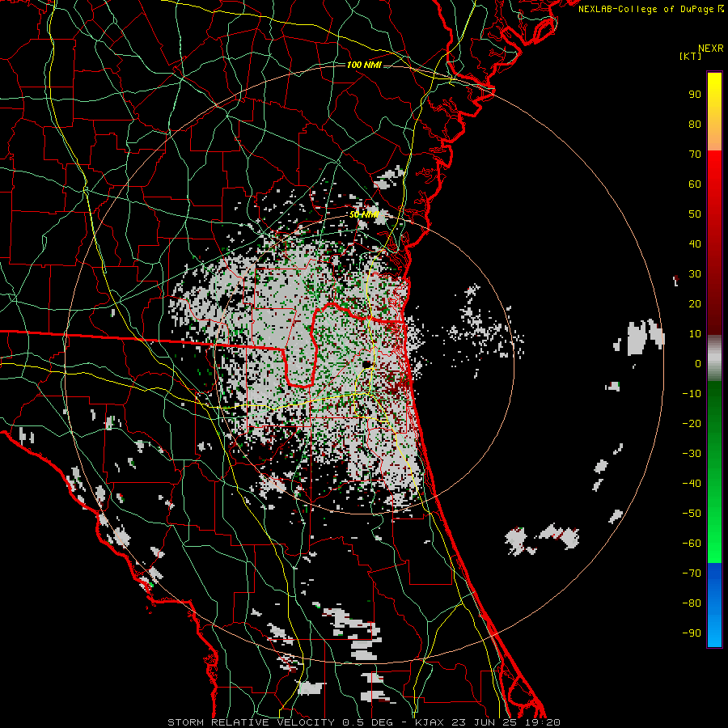Click the 90 value on the velocity scale
The height and width of the screenshot is (728, 728).
(x=695, y=95)
